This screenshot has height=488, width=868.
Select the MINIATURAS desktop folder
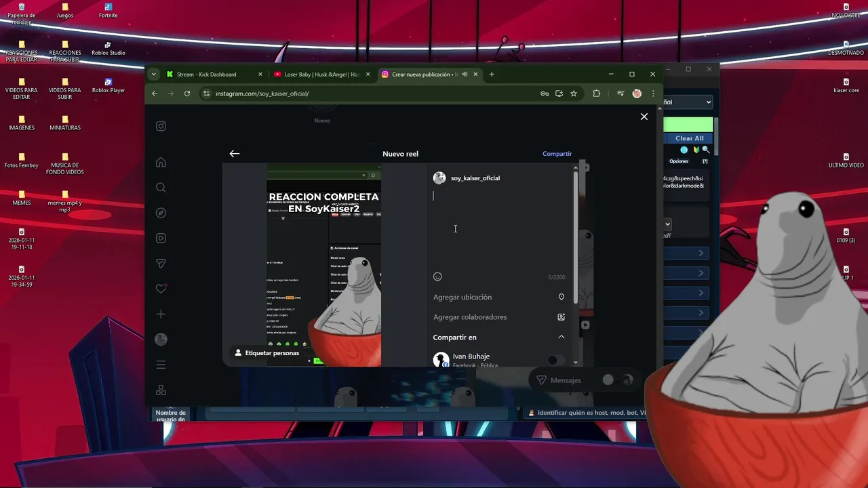65,123
